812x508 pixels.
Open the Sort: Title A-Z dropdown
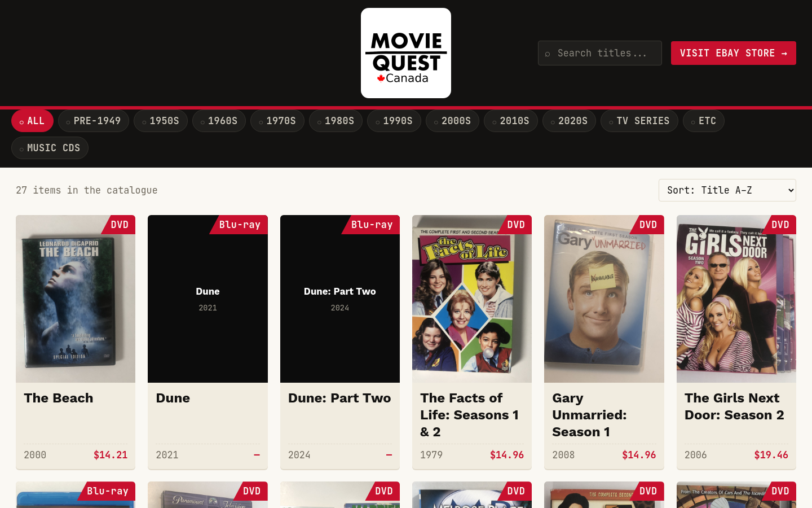(x=727, y=190)
